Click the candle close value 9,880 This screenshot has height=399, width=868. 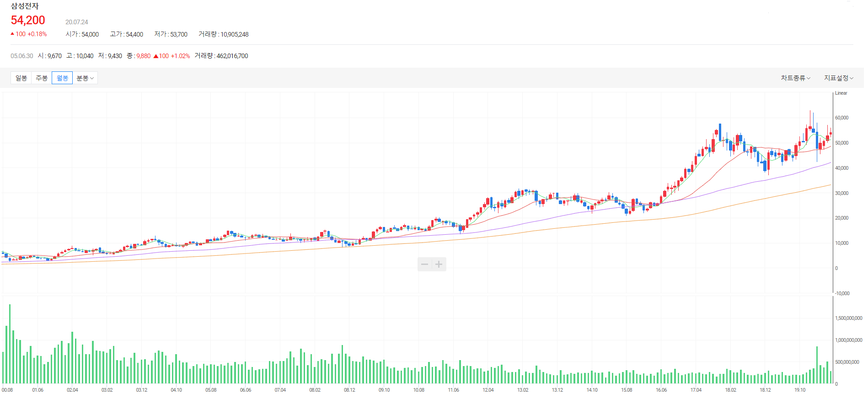[x=143, y=56]
